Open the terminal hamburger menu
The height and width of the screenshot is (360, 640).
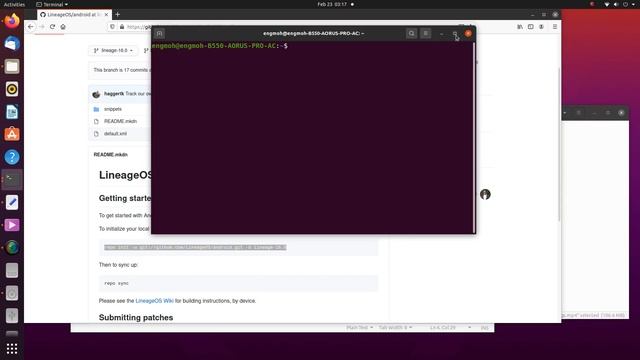click(425, 33)
